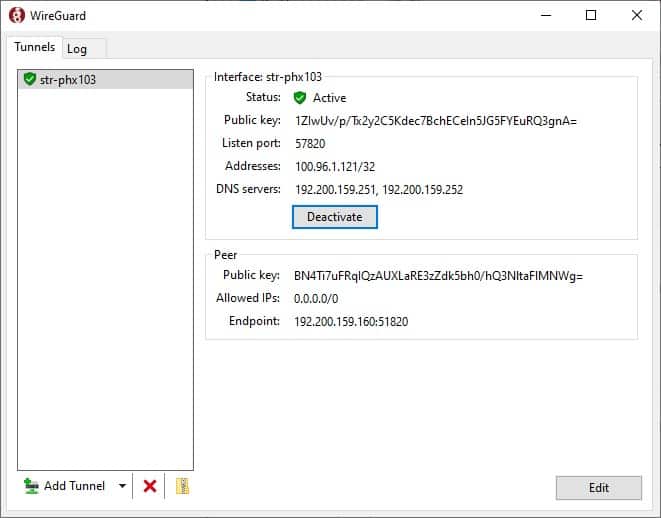Click the Listen port label
Image resolution: width=661 pixels, height=518 pixels.
pos(251,143)
